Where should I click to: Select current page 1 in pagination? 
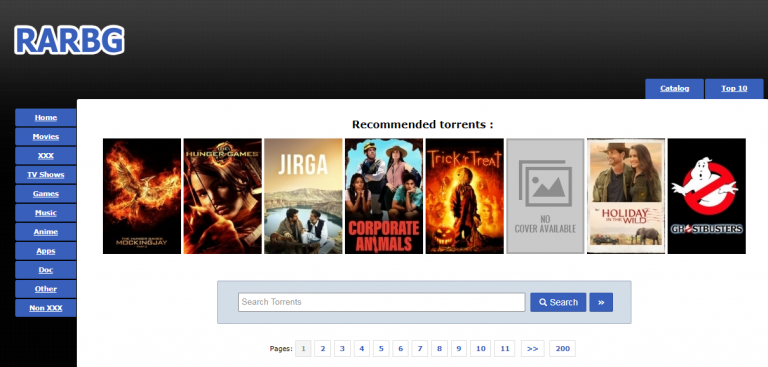[303, 349]
